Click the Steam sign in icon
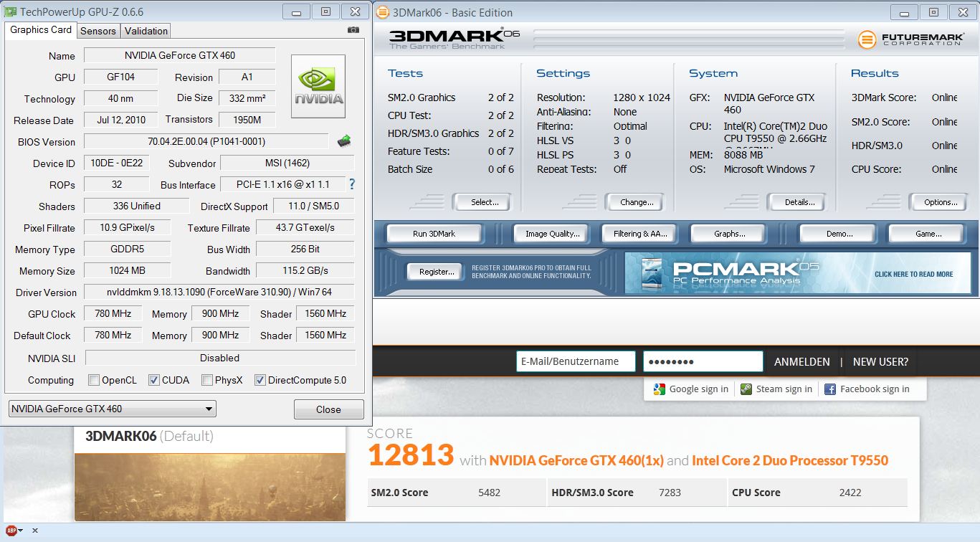Image resolution: width=980 pixels, height=542 pixels. point(746,389)
